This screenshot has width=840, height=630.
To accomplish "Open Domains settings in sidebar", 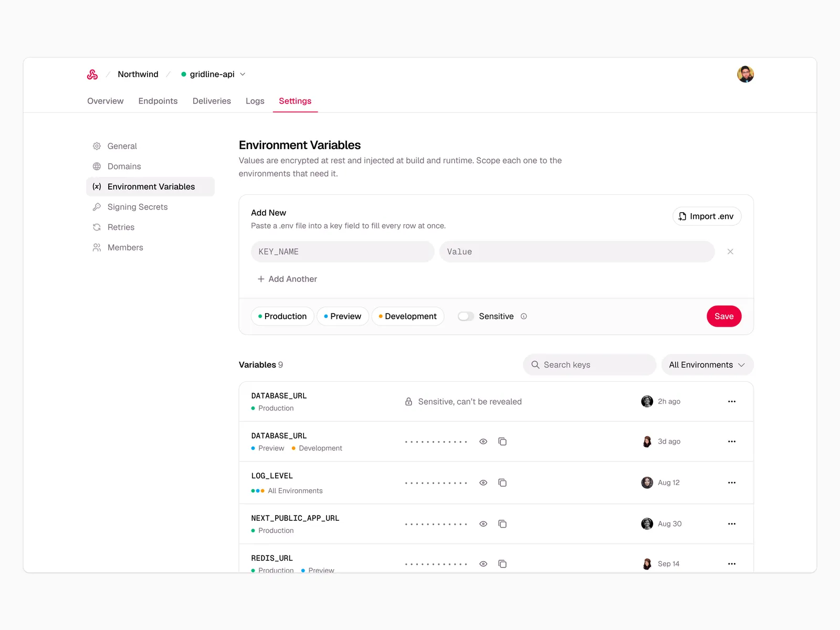I will (150, 166).
